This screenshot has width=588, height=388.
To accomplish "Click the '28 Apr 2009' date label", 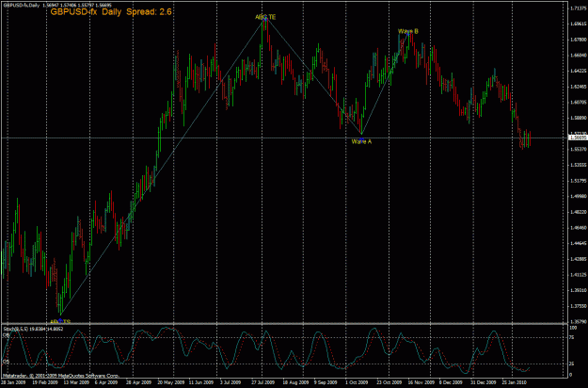I will (x=138, y=382).
